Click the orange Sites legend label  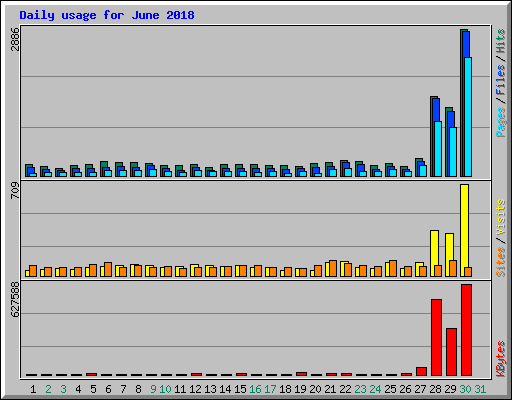coord(500,262)
